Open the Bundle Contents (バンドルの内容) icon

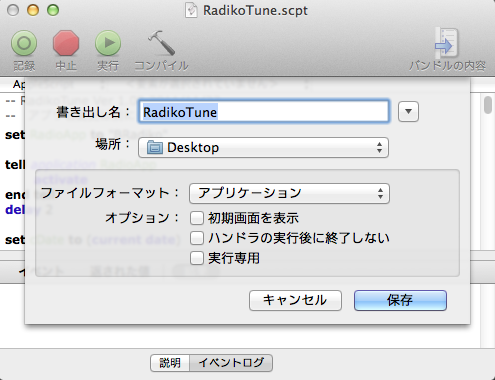[x=447, y=43]
